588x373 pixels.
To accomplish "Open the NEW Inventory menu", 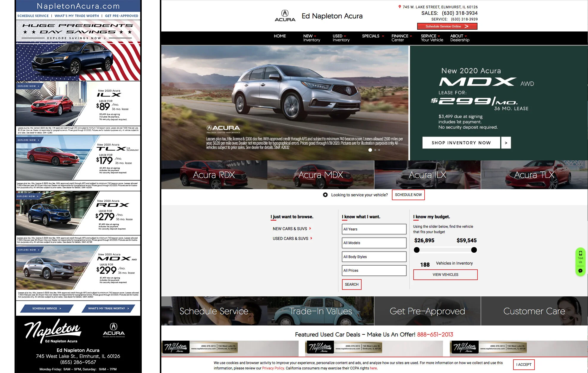I will click(311, 38).
